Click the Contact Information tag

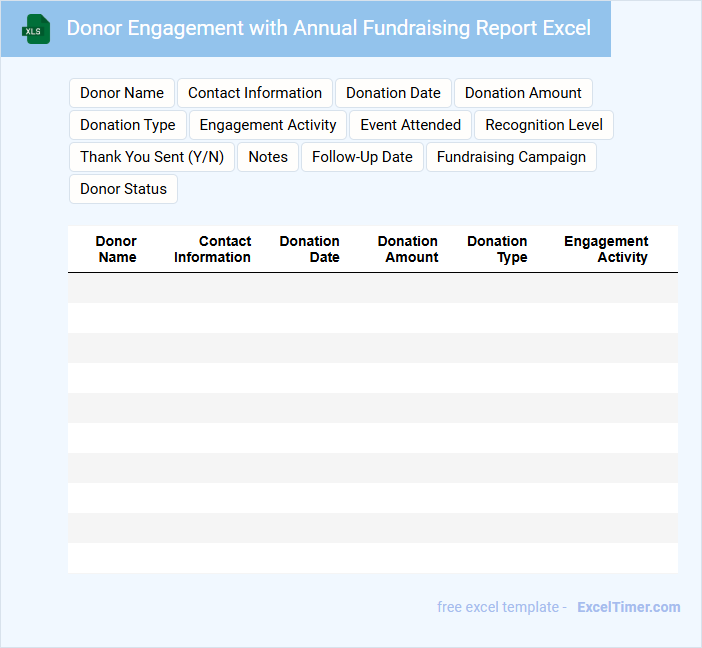pyautogui.click(x=255, y=93)
